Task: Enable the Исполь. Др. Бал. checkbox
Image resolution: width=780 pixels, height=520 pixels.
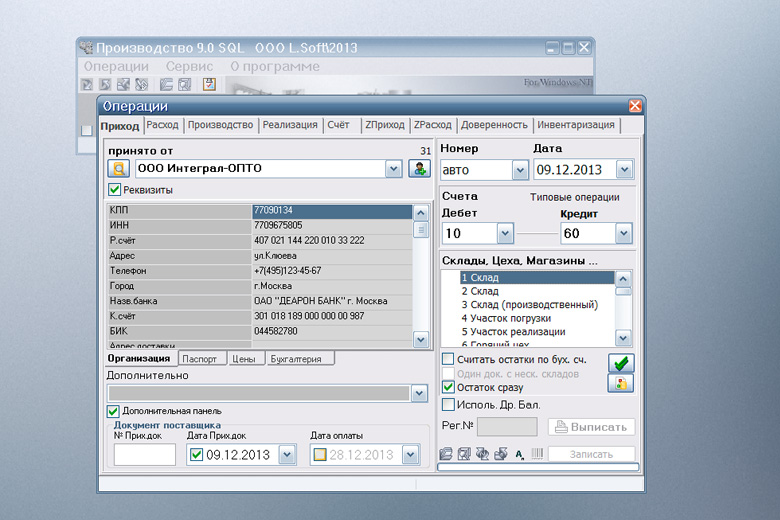Action: (x=448, y=405)
